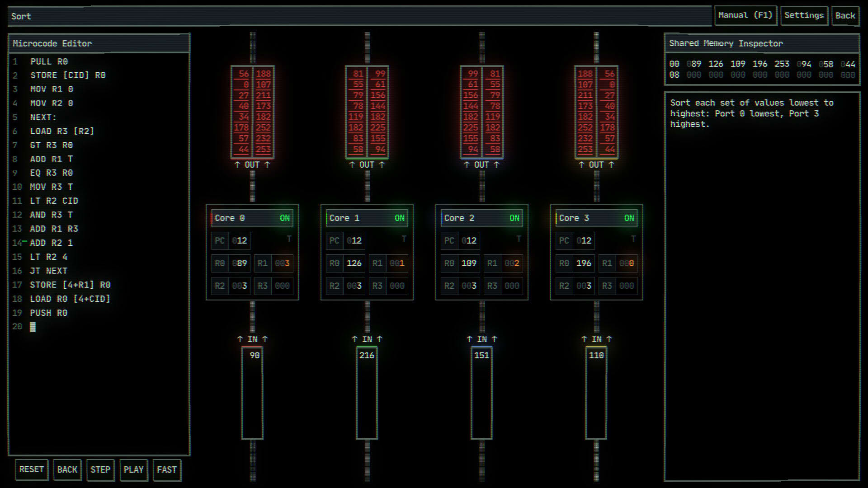This screenshot has height=488, width=868.
Task: Click input value 151 under Core 2
Action: (481, 356)
